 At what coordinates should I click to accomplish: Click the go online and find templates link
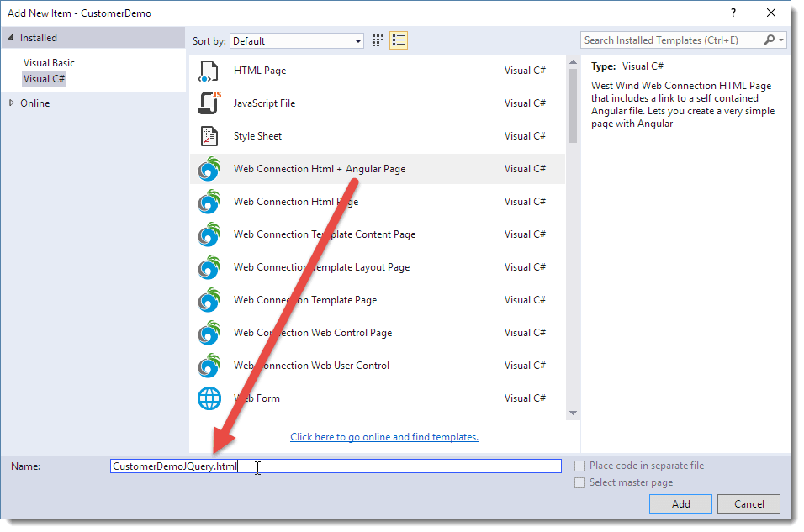tap(384, 437)
